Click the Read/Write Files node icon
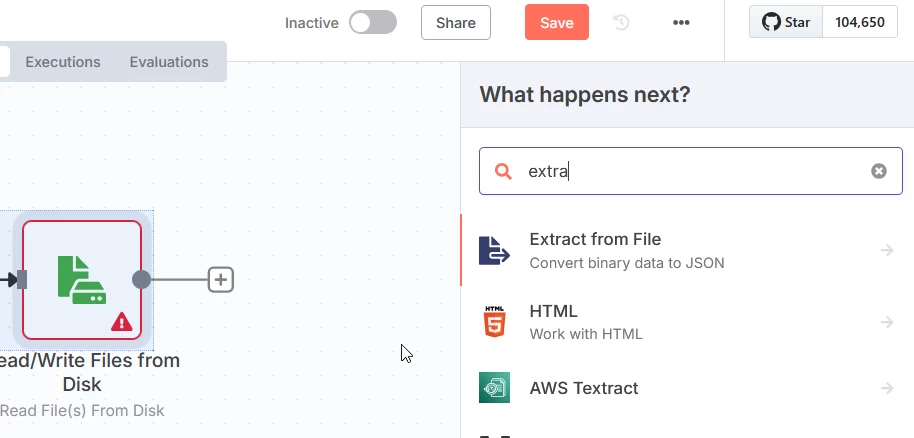The image size is (914, 438). click(81, 279)
